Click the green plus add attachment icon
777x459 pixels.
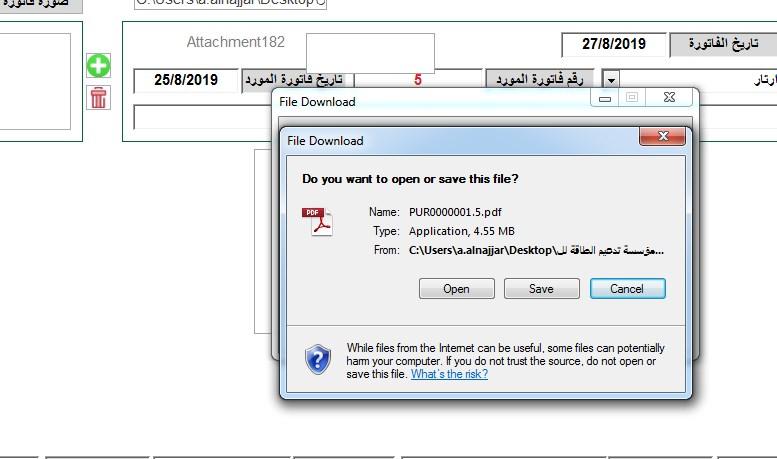pyautogui.click(x=98, y=65)
